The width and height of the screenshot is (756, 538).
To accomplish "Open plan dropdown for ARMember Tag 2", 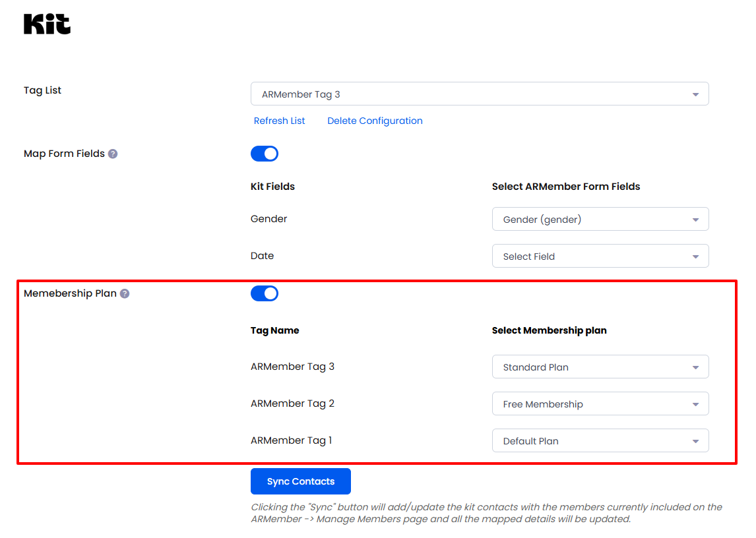I will (600, 404).
